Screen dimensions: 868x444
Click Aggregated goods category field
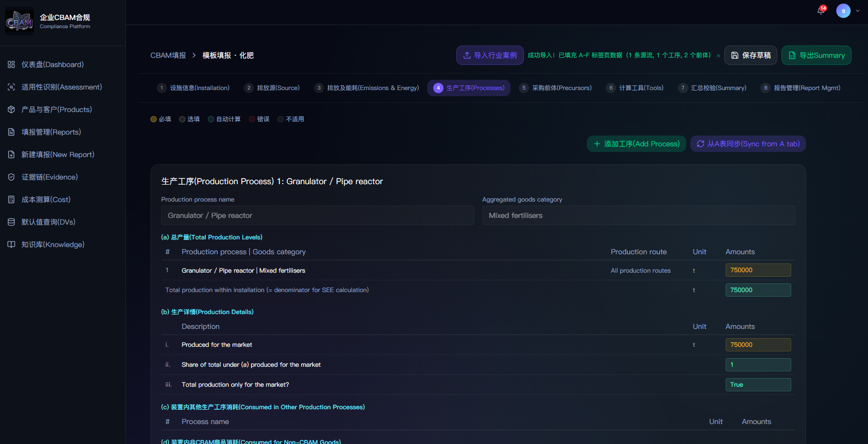pos(639,215)
